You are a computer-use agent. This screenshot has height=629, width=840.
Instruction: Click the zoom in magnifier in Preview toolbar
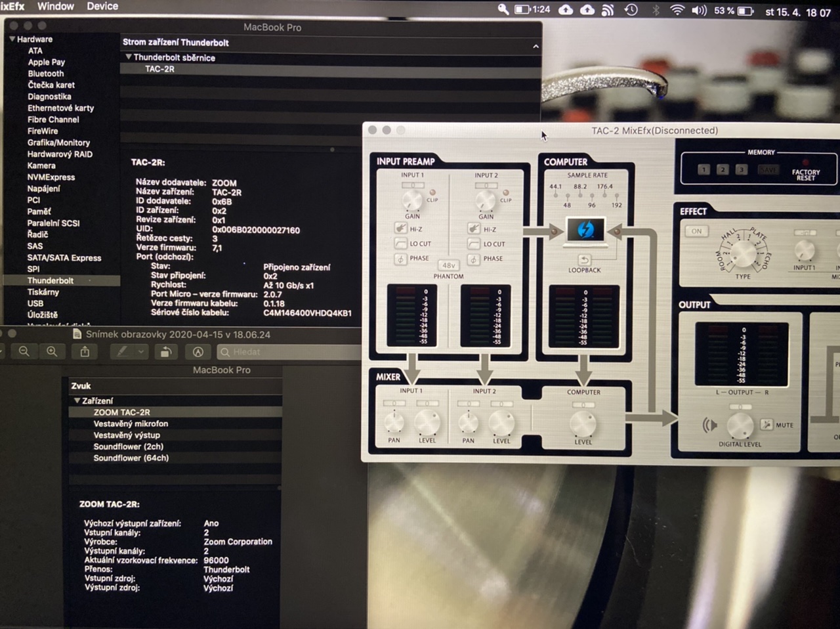click(52, 352)
